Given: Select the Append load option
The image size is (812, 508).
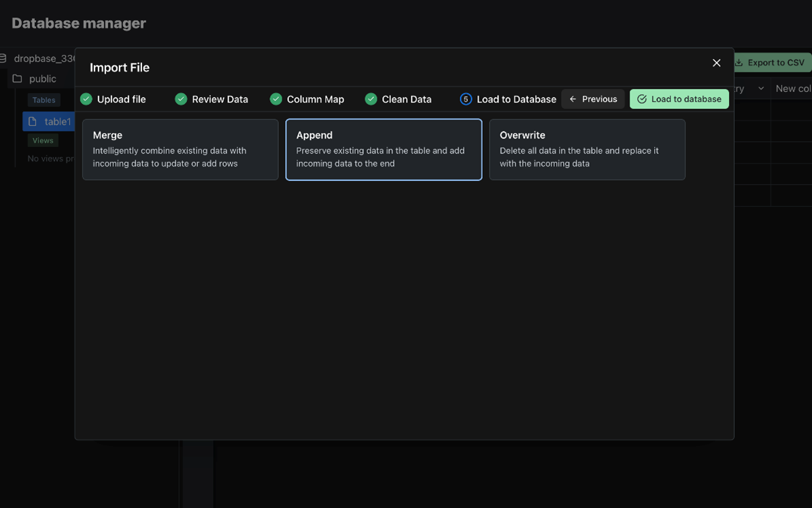Looking at the screenshot, I should pyautogui.click(x=384, y=150).
